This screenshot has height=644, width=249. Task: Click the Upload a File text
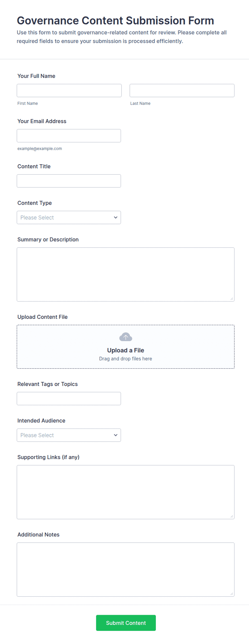(126, 350)
